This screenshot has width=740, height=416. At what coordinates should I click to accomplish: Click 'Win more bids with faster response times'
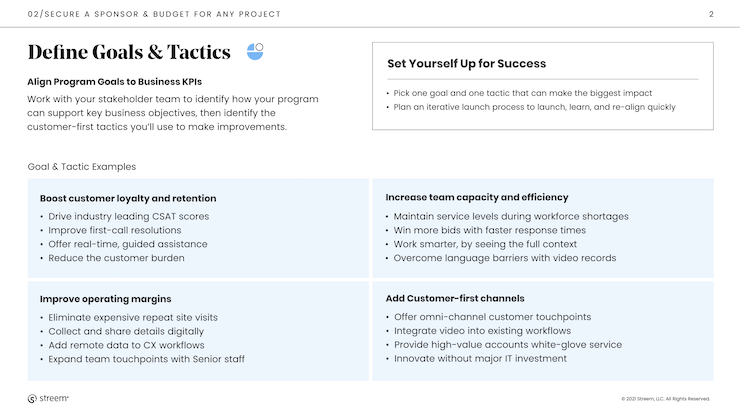[x=489, y=230]
